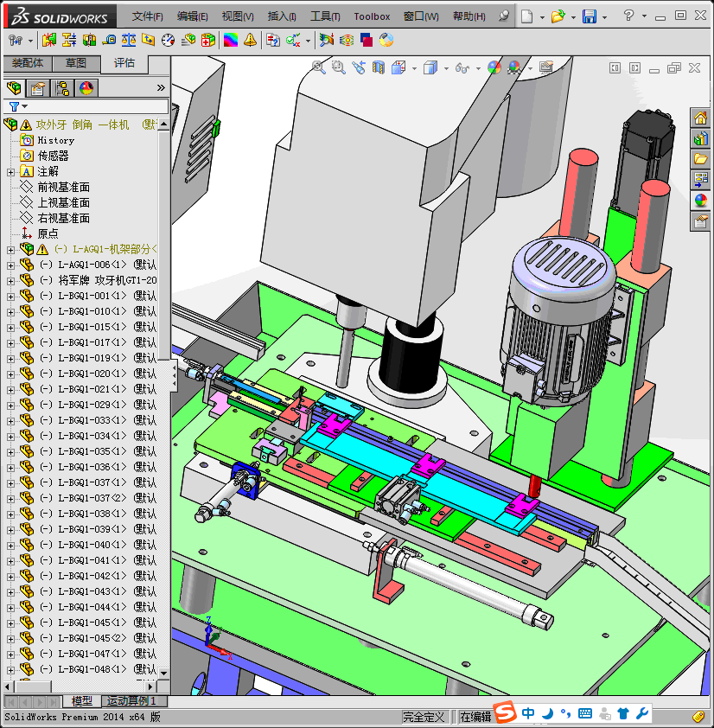Open the Display Style dropdown arrow

tap(446, 68)
